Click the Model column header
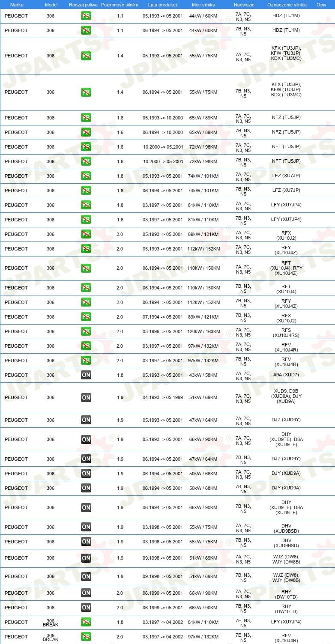 point(51,4)
